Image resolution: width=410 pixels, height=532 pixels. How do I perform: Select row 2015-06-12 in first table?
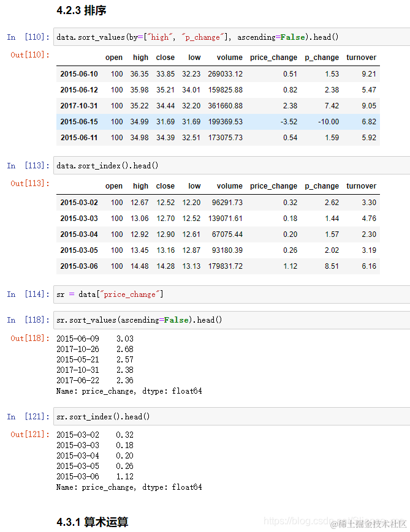[x=218, y=90]
